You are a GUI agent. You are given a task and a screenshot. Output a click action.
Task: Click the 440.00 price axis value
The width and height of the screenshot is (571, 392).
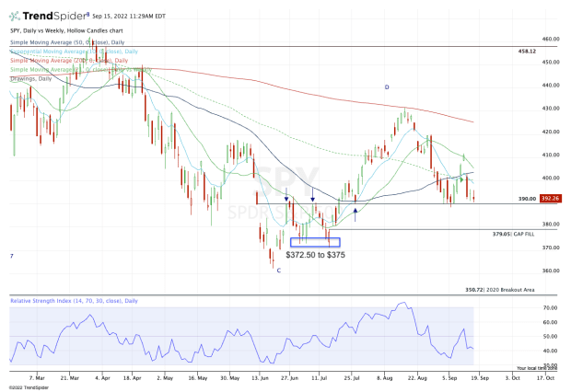(x=551, y=86)
